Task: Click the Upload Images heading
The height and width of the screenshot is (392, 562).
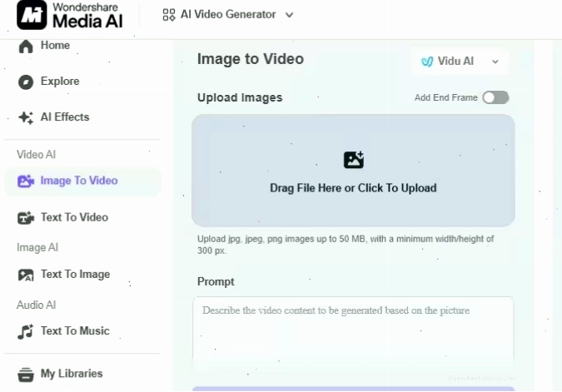Action: point(240,97)
